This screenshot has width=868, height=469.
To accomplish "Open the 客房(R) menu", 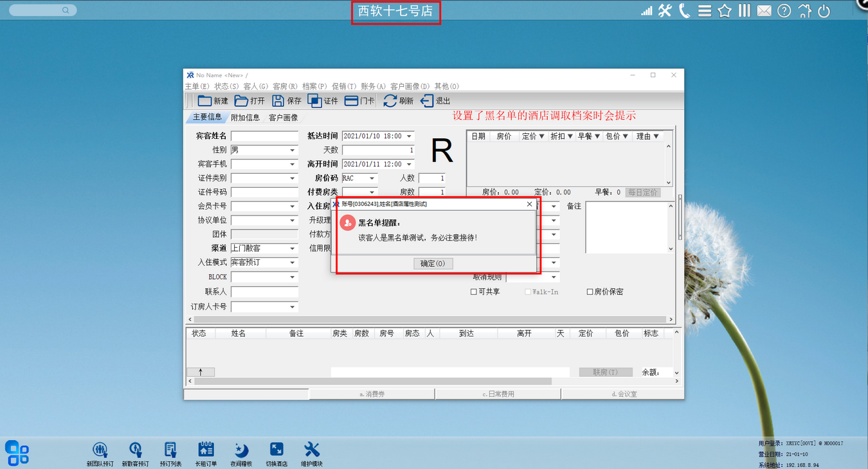I will [x=285, y=86].
